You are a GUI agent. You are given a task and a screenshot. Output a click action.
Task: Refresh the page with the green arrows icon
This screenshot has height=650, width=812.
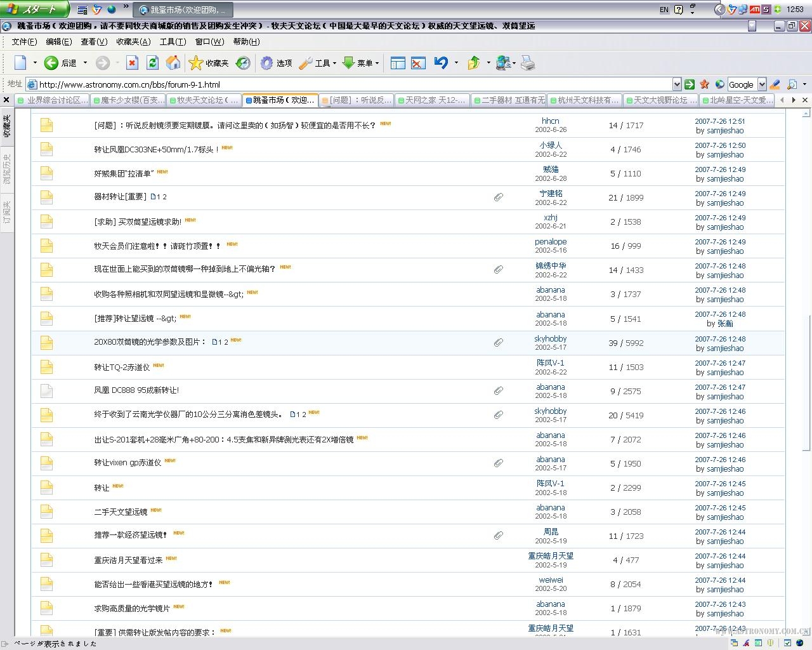click(x=152, y=63)
